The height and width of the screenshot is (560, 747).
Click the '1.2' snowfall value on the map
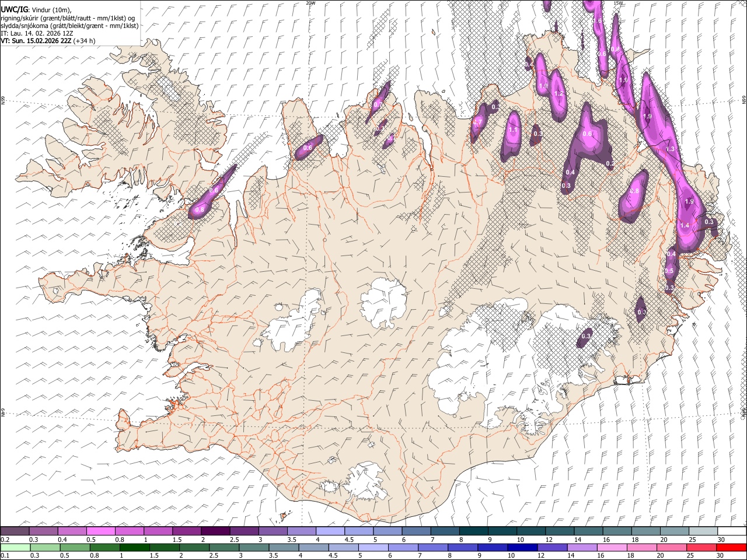pos(558,94)
